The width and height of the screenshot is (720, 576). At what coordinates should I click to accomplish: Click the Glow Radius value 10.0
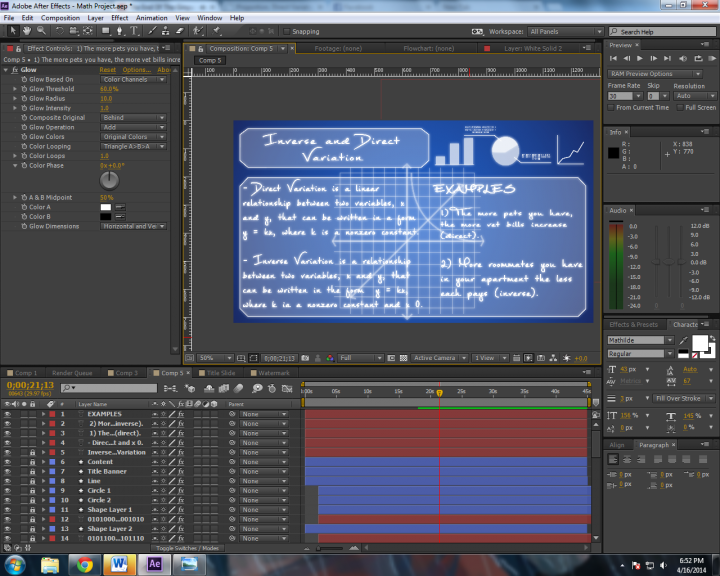(106, 99)
